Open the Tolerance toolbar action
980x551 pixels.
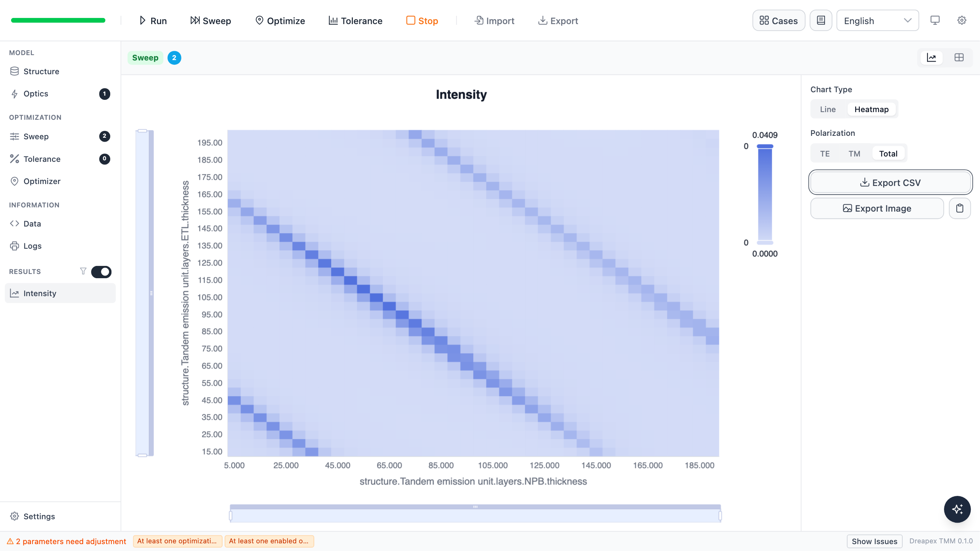click(x=355, y=21)
